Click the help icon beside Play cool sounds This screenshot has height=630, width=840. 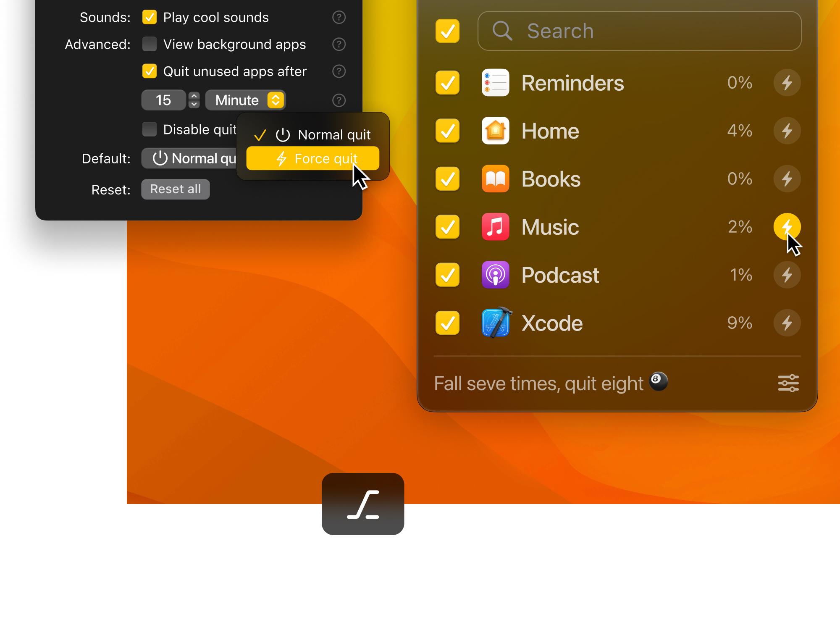coord(339,17)
